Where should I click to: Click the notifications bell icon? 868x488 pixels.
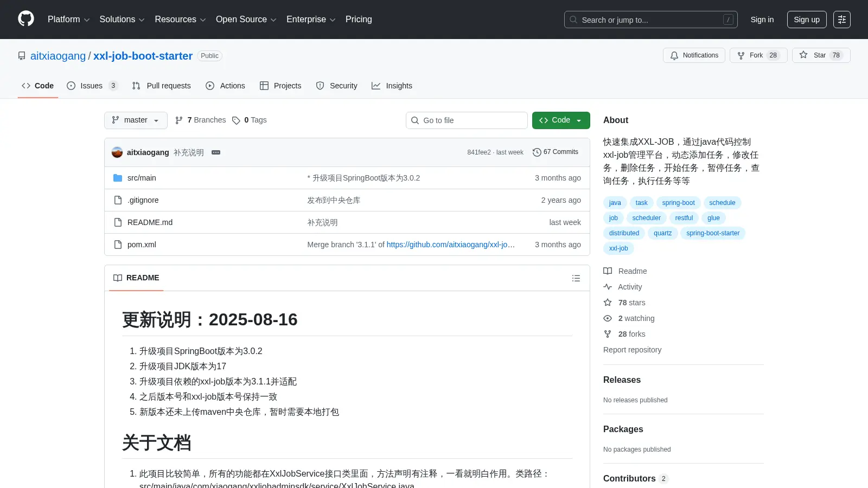tap(674, 55)
